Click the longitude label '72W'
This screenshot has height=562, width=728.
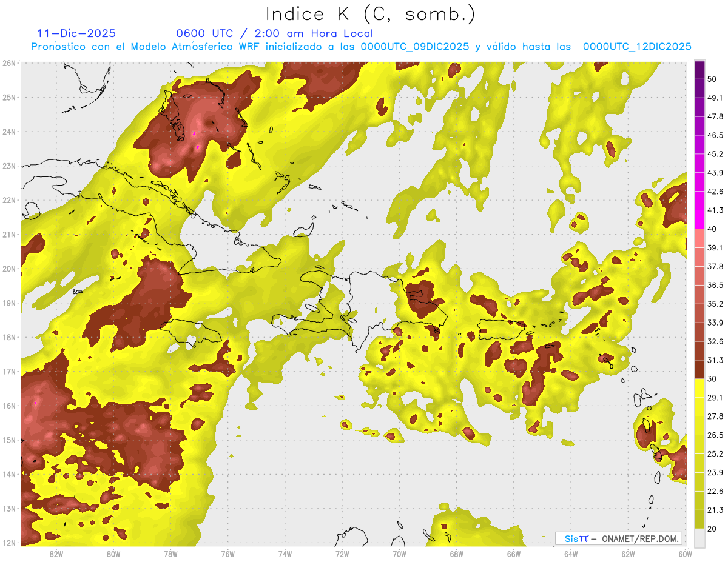click(342, 554)
